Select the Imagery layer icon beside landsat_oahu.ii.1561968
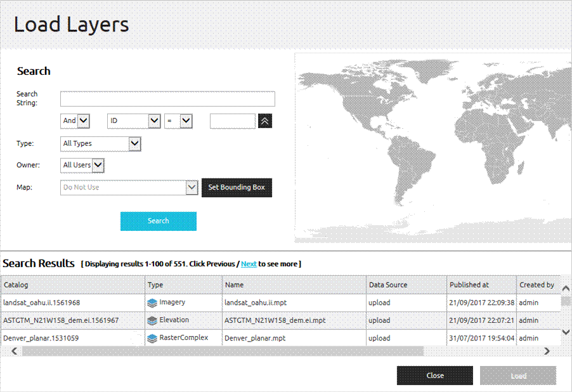 (x=151, y=303)
